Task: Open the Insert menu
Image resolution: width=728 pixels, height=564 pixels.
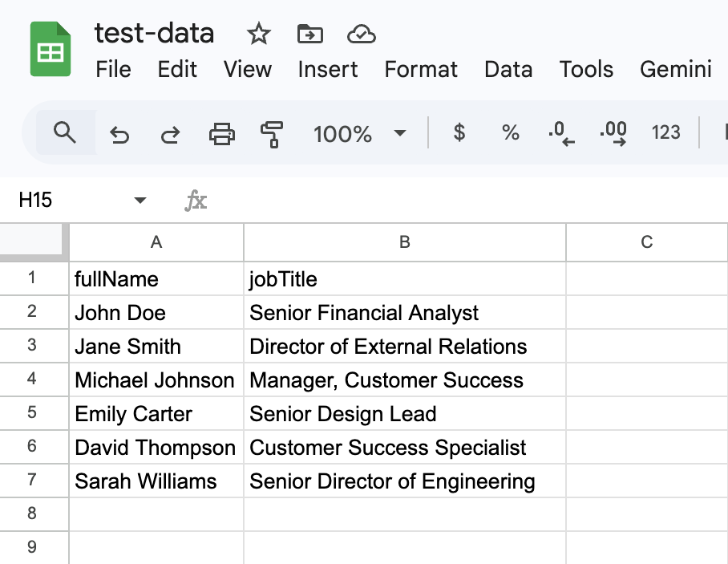Action: tap(327, 70)
